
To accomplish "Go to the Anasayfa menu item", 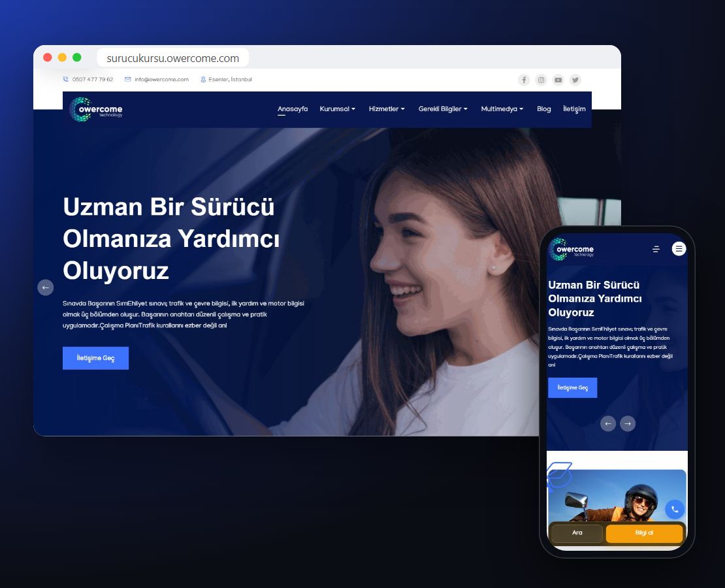I will (x=293, y=109).
